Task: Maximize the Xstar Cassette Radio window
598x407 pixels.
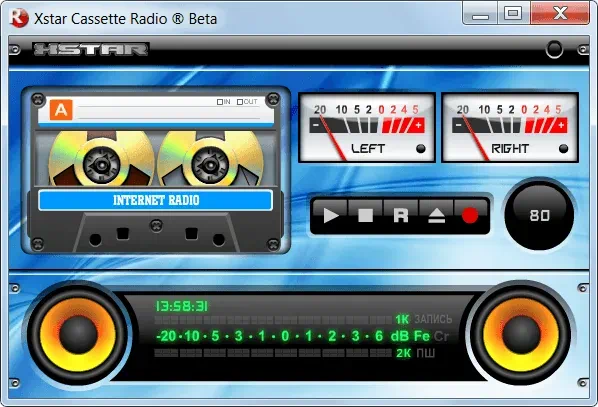Action: pos(513,14)
